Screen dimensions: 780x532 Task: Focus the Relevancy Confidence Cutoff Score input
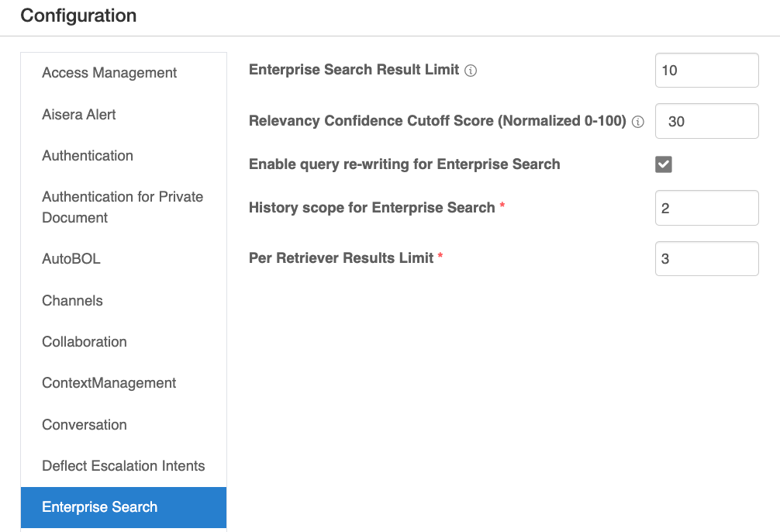tap(706, 122)
